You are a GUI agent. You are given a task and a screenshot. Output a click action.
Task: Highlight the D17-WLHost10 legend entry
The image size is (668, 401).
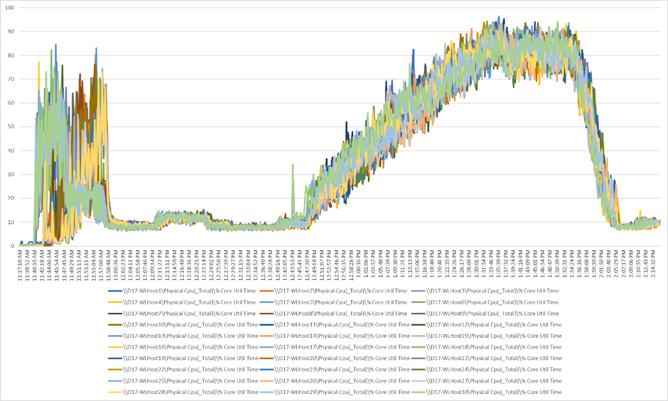183,325
